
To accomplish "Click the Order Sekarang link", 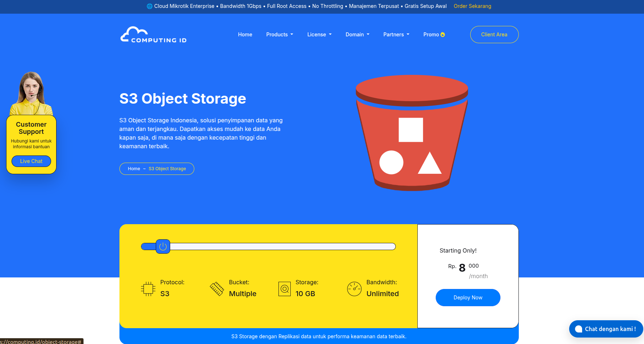I will point(472,6).
